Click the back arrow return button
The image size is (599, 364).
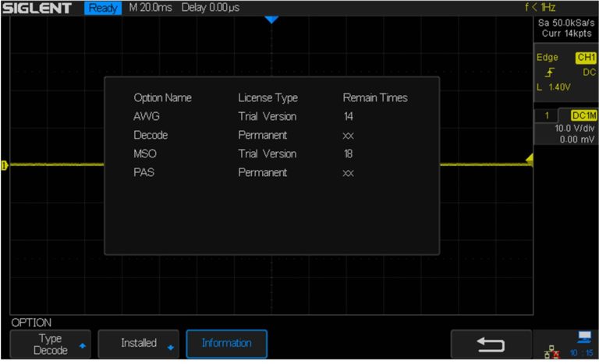pos(490,344)
